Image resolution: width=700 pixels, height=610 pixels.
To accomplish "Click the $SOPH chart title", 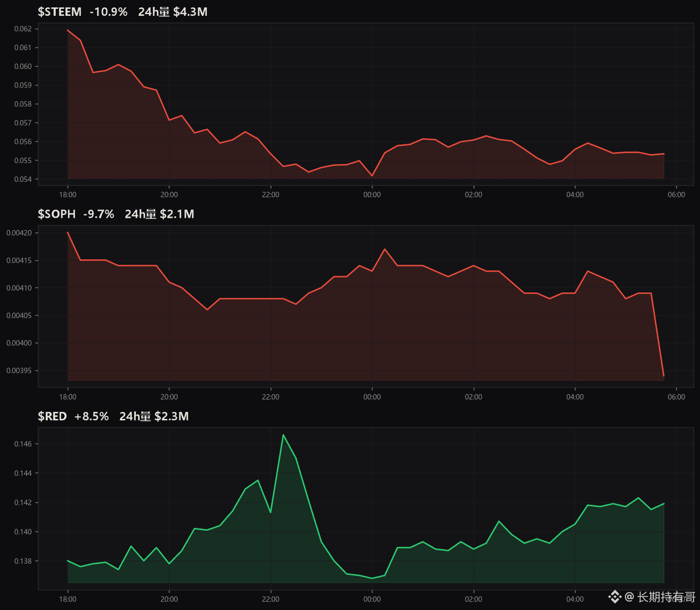I will click(x=56, y=214).
